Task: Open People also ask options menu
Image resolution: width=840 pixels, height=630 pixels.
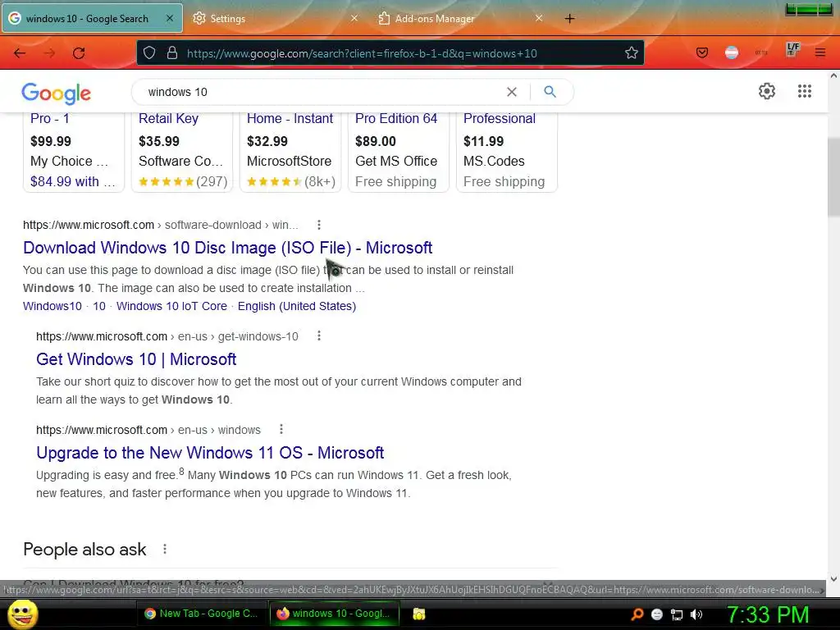Action: [x=164, y=549]
